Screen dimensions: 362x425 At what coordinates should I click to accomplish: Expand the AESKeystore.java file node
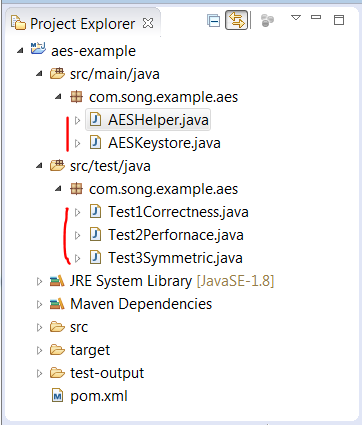pyautogui.click(x=77, y=143)
